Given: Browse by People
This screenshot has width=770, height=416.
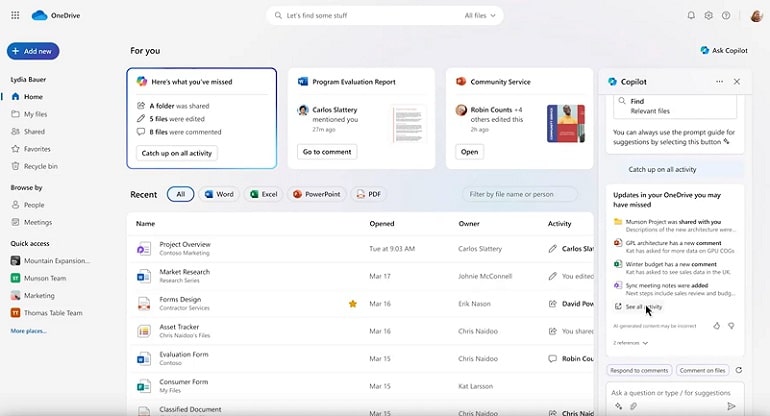Looking at the screenshot, I should tap(28, 205).
